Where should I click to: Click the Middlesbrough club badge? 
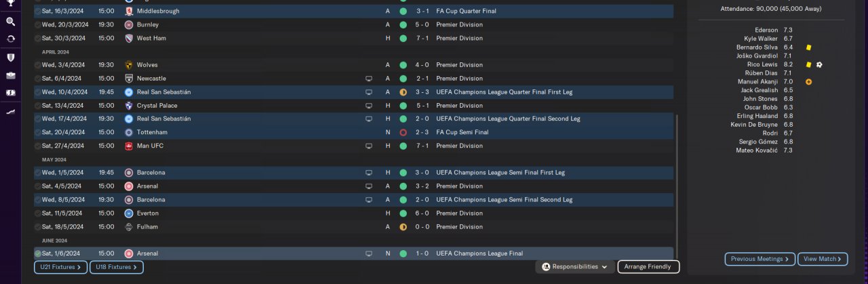coord(129,12)
